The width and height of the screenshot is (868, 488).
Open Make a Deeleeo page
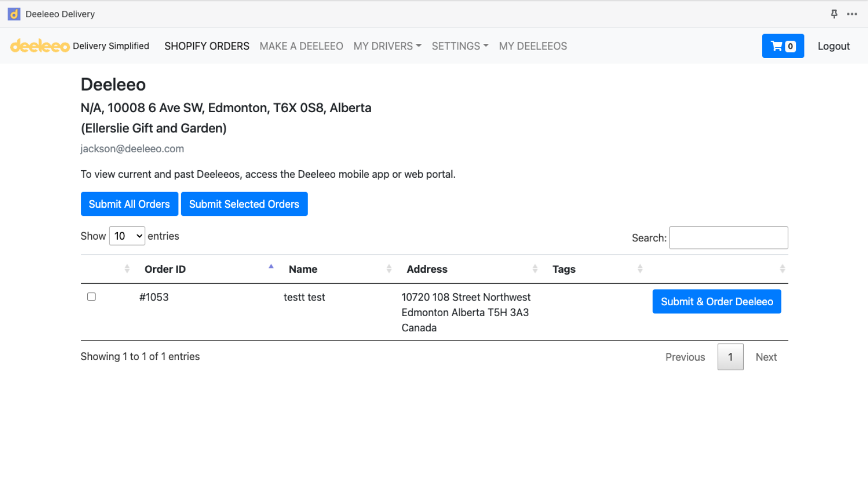(301, 46)
